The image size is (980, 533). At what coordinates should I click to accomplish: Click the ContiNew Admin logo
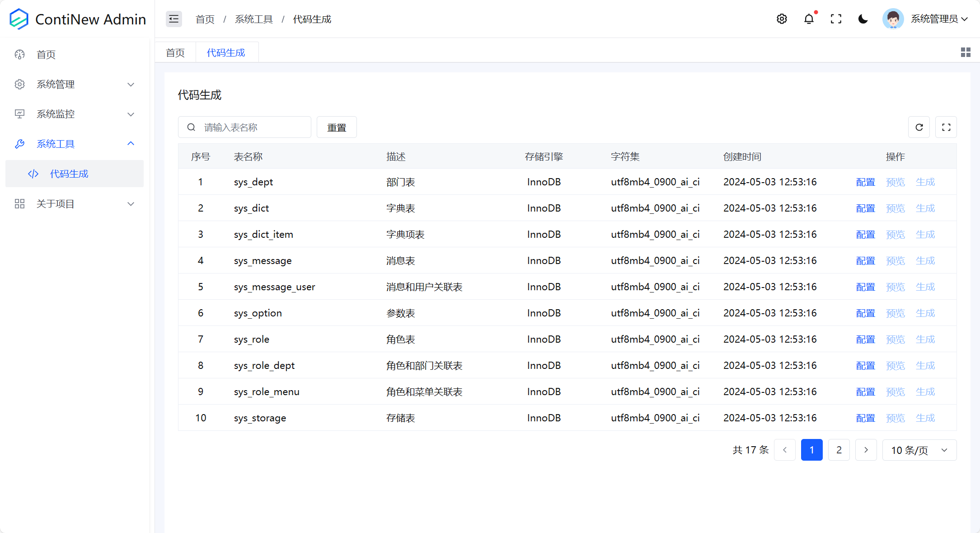pos(77,19)
